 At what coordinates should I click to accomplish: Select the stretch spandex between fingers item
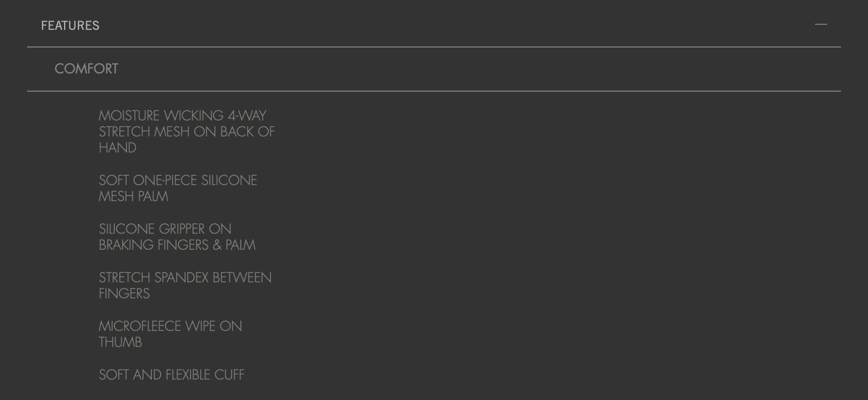pos(185,286)
